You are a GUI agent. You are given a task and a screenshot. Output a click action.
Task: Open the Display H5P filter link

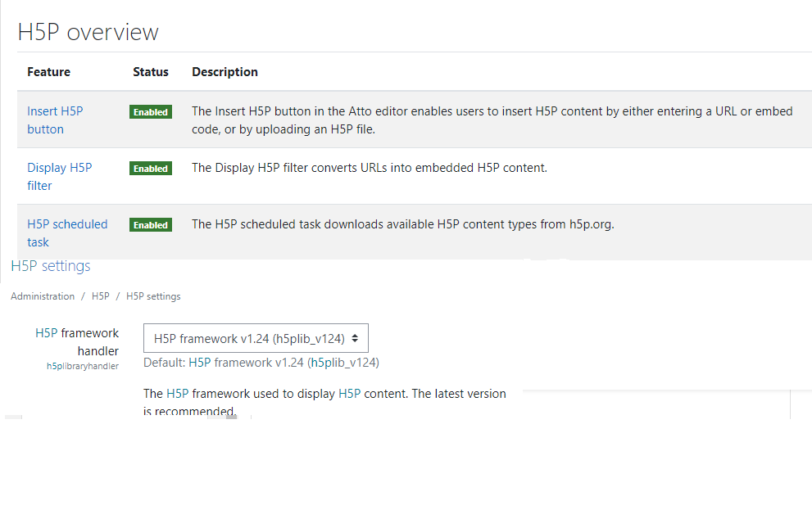click(60, 176)
